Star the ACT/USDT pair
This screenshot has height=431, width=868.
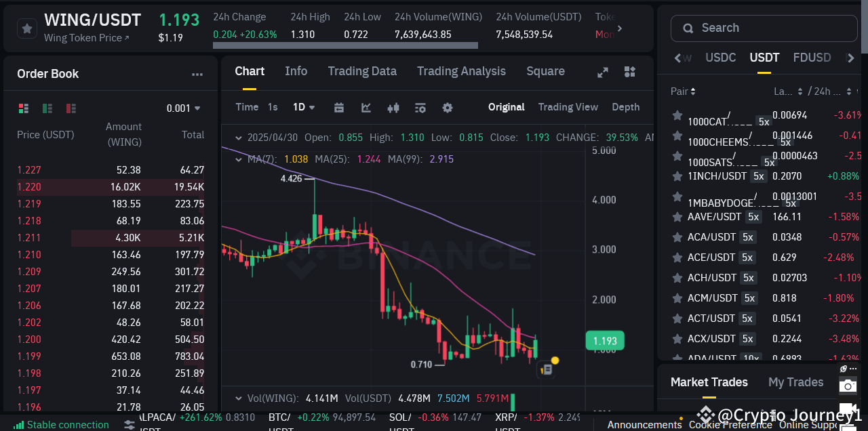point(677,318)
